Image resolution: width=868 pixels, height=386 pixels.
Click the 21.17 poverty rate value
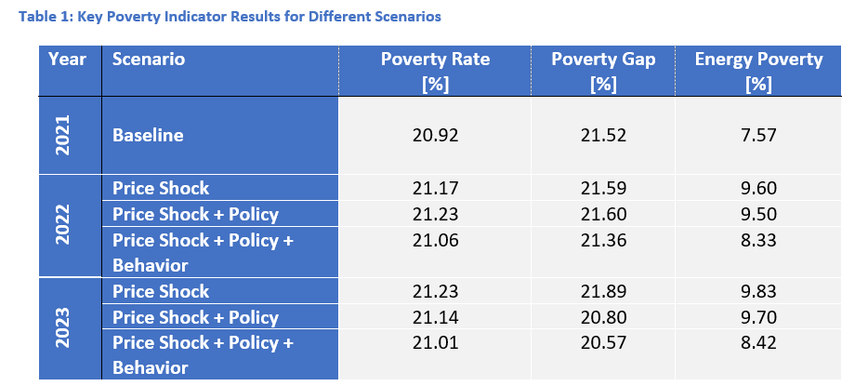tap(435, 188)
